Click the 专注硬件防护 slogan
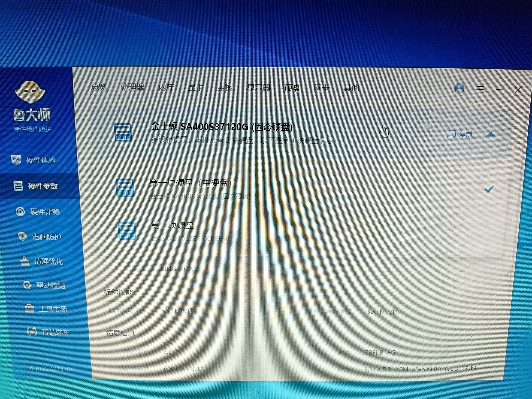 [x=32, y=129]
